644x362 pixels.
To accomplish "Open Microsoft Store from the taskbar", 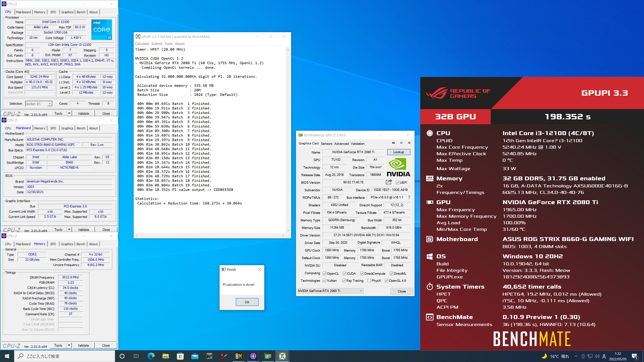I will tap(180, 356).
